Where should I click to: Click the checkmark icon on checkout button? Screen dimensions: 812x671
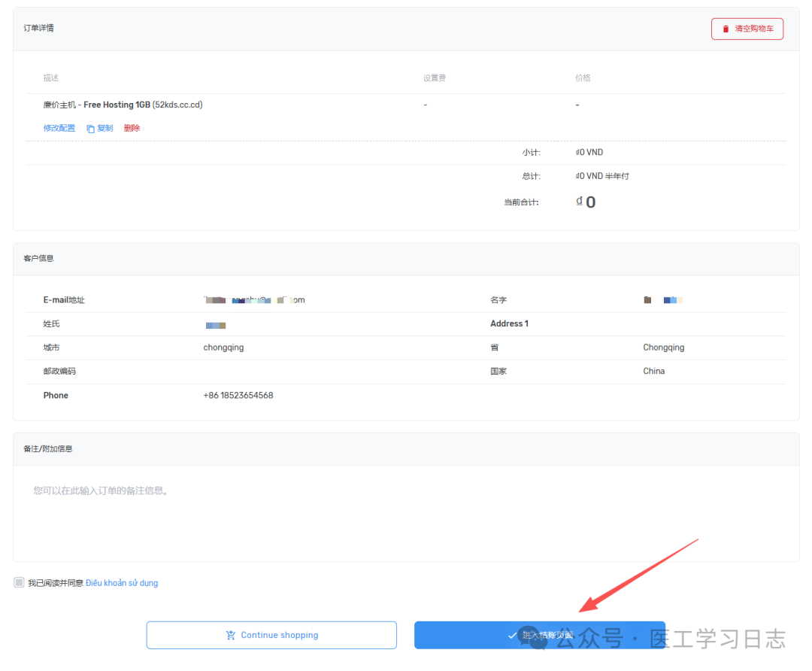pyautogui.click(x=513, y=636)
